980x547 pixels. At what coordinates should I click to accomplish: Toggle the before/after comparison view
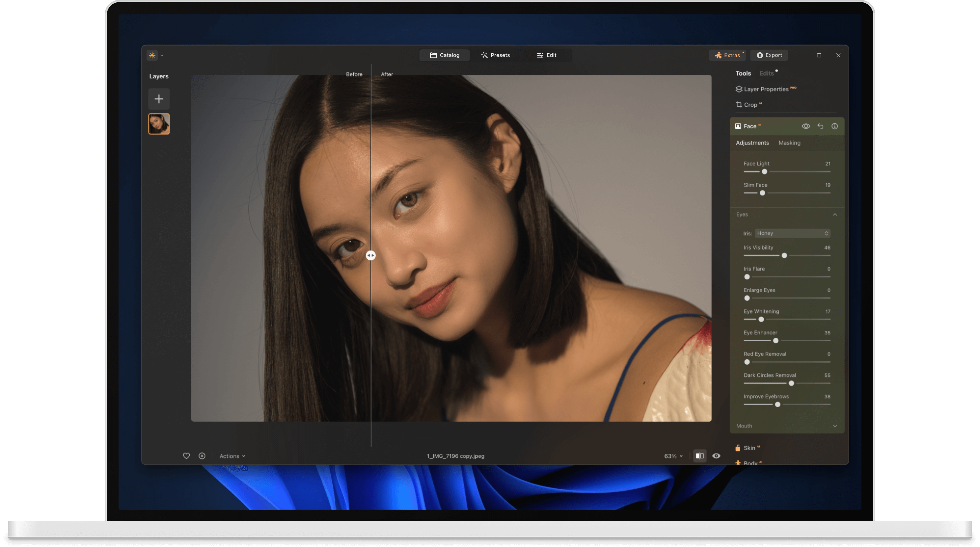coord(700,456)
